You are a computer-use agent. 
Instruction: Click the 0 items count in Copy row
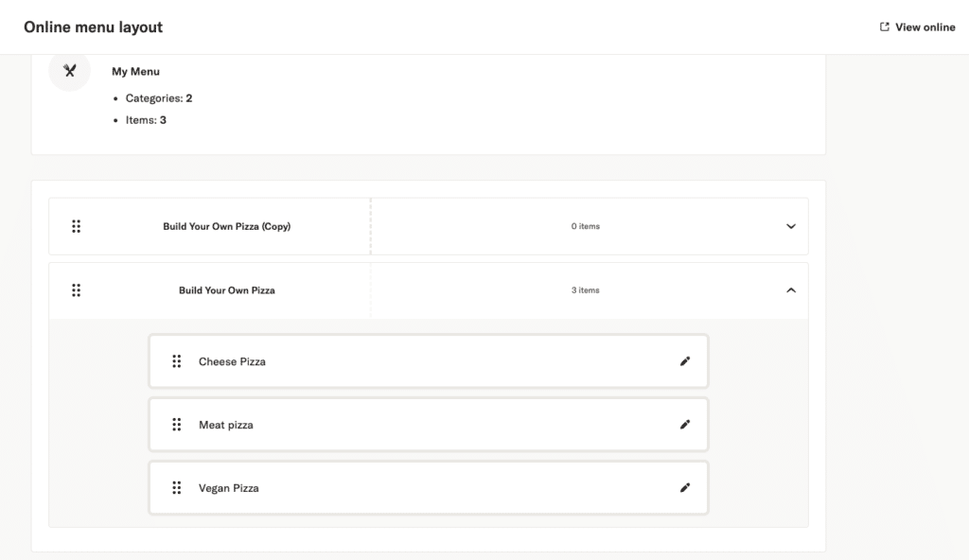585,227
